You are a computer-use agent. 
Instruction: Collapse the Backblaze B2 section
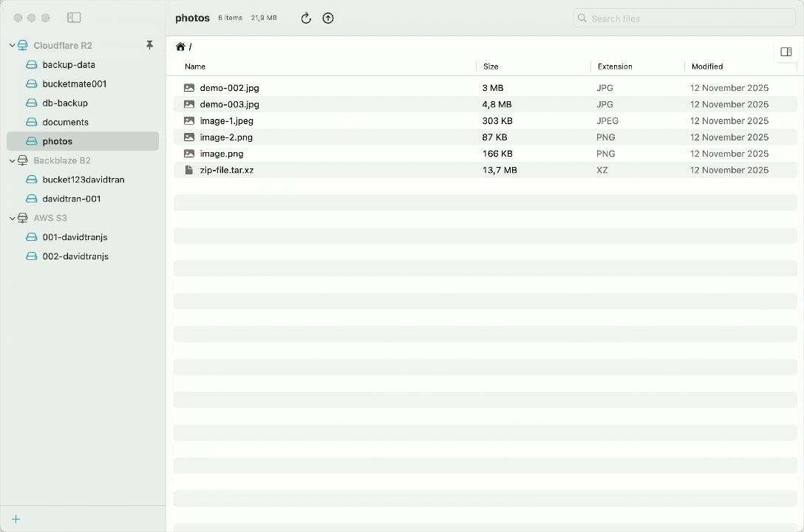tap(11, 160)
